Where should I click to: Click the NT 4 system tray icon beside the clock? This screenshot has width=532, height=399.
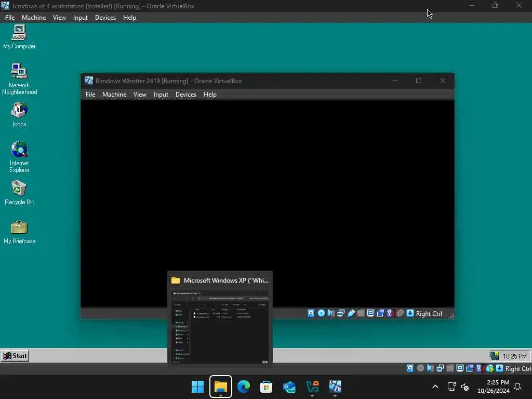click(x=495, y=355)
